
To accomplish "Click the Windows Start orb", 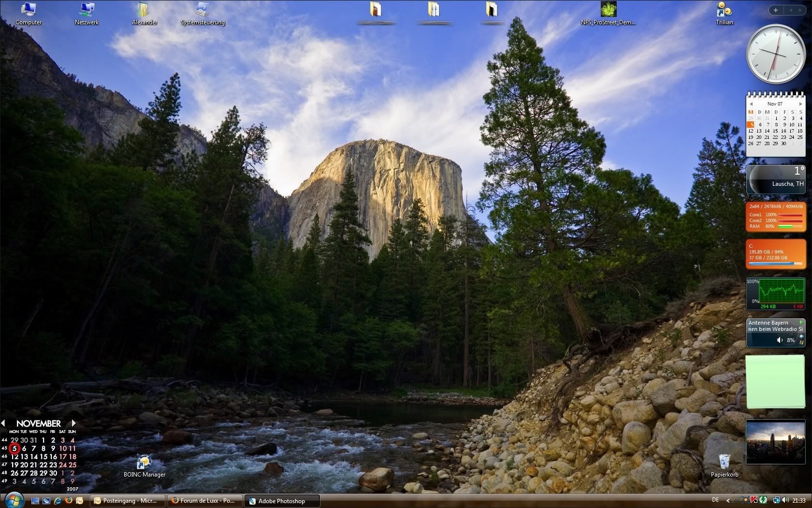I will point(13,500).
